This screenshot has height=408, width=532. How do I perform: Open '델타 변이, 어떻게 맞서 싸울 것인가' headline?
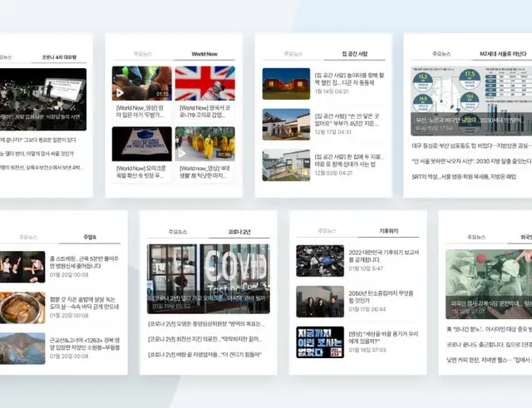(37, 154)
